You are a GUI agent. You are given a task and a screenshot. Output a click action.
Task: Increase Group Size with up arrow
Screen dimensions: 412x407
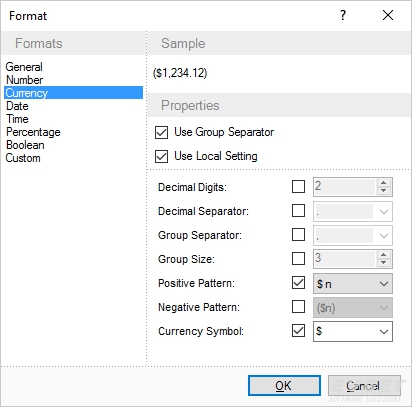pos(384,255)
